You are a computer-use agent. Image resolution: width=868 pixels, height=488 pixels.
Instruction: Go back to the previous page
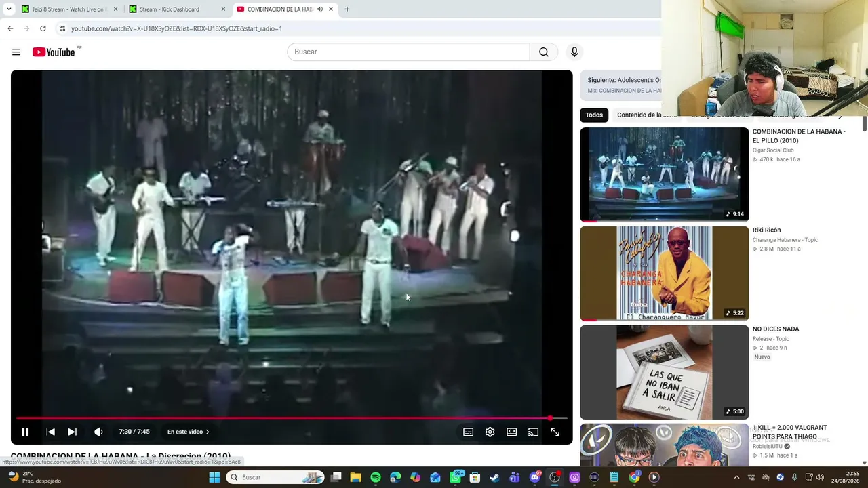click(10, 28)
